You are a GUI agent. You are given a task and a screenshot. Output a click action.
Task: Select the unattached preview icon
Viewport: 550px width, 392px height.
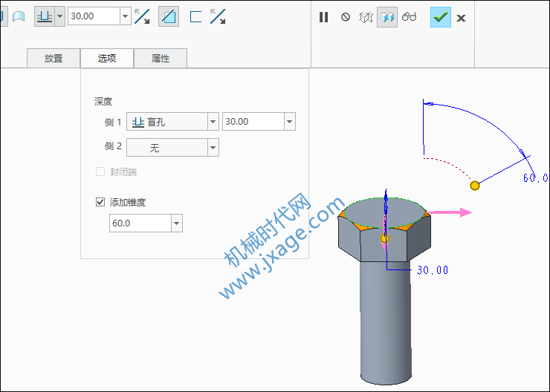366,17
